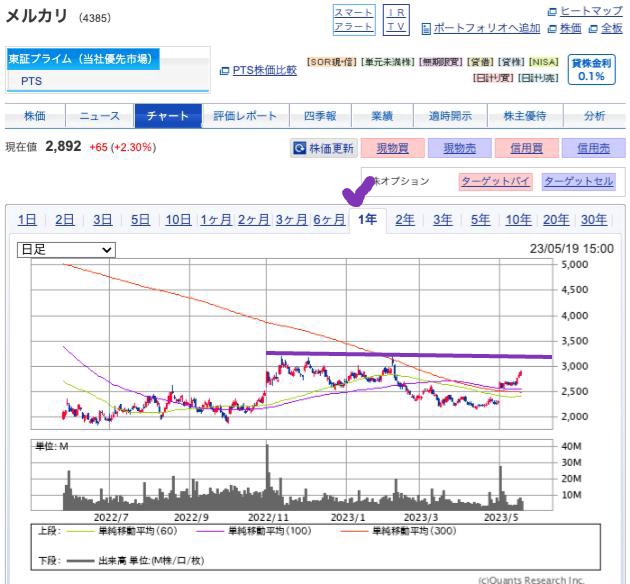Click the 貸株金利 0.1% badge
The image size is (630, 584).
coord(591,69)
